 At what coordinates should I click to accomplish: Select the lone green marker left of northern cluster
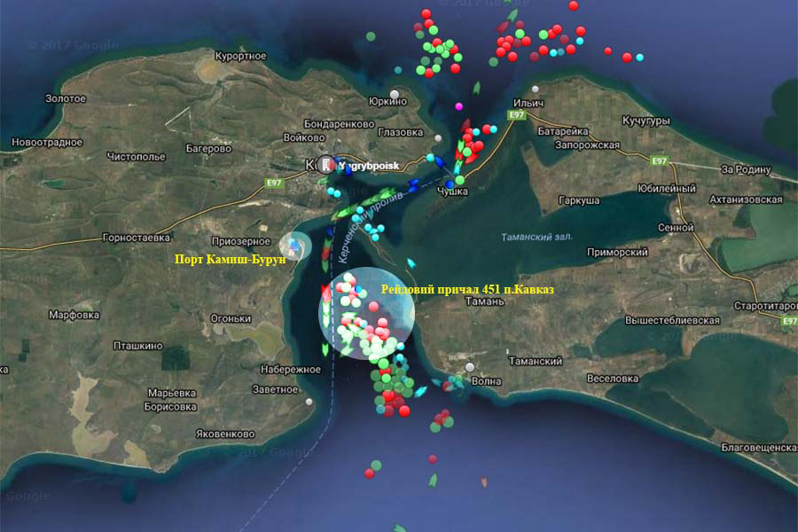coord(370,36)
